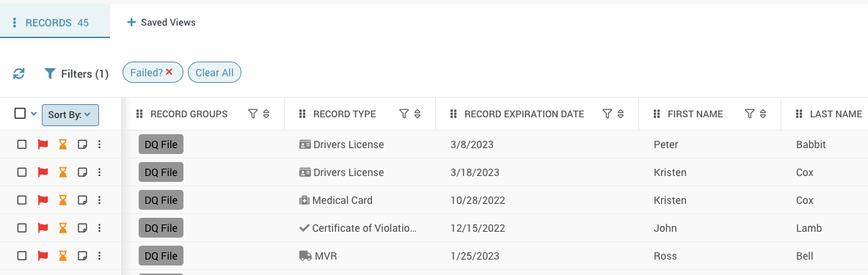The width and height of the screenshot is (868, 275).
Task: Open the row menu for Kristen Cox Medical Card
Action: (x=99, y=199)
